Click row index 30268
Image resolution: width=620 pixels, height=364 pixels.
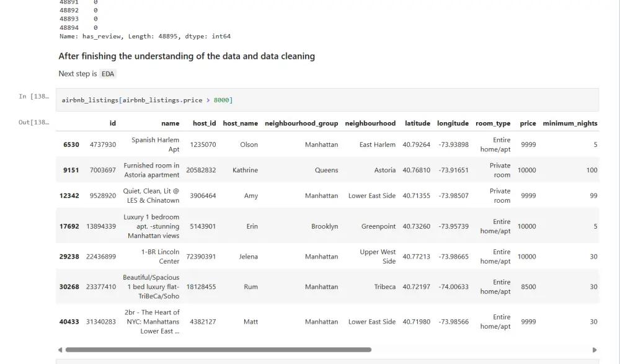point(69,287)
